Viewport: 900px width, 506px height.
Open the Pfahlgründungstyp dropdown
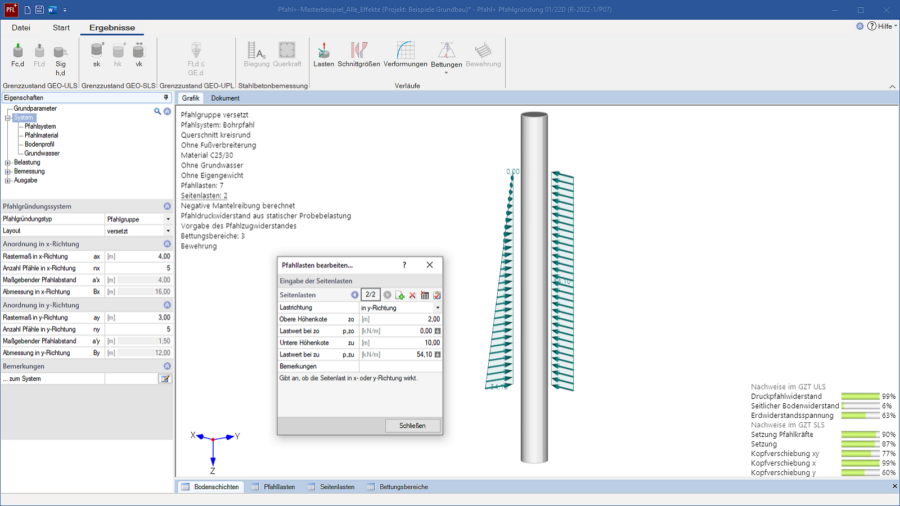168,218
